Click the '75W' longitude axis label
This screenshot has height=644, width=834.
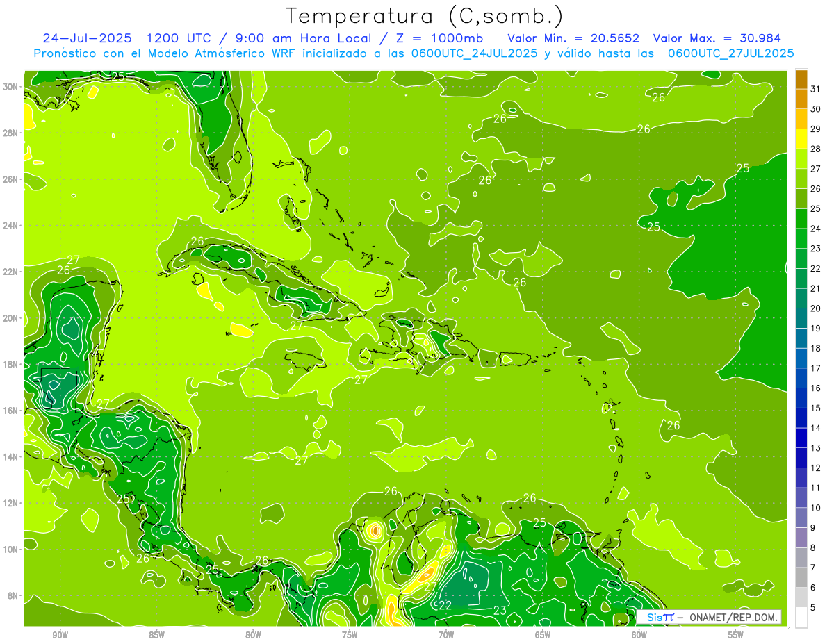point(350,635)
